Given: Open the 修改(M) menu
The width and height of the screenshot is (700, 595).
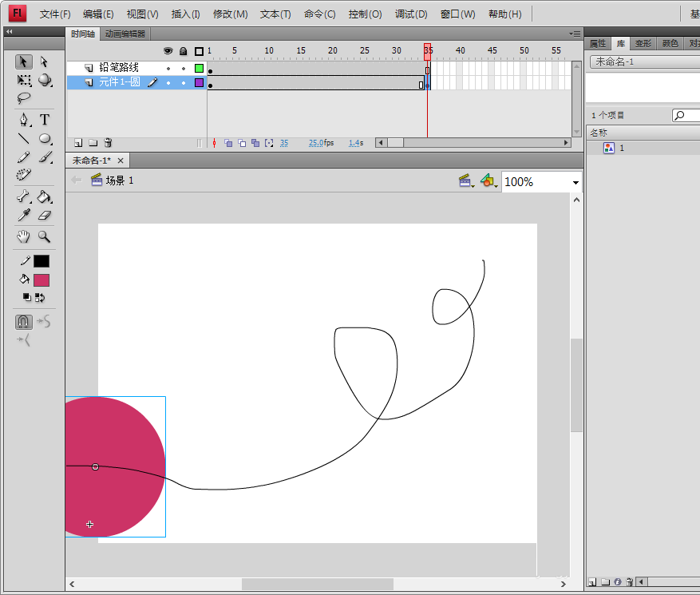Looking at the screenshot, I should (230, 14).
